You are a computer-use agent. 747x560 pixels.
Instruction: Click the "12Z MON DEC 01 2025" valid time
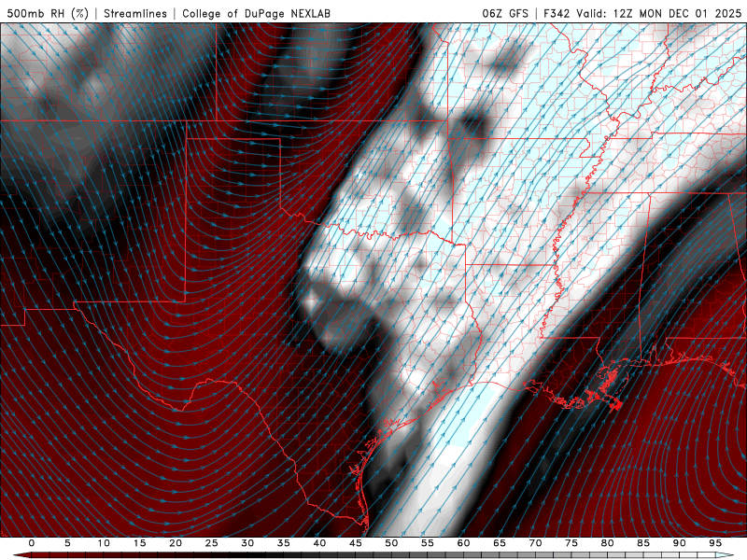tap(678, 13)
